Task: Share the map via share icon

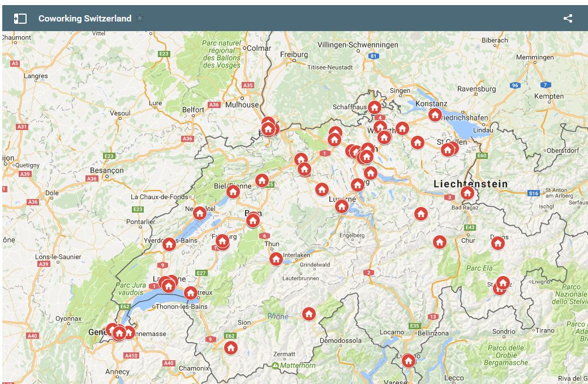Action: coord(568,18)
